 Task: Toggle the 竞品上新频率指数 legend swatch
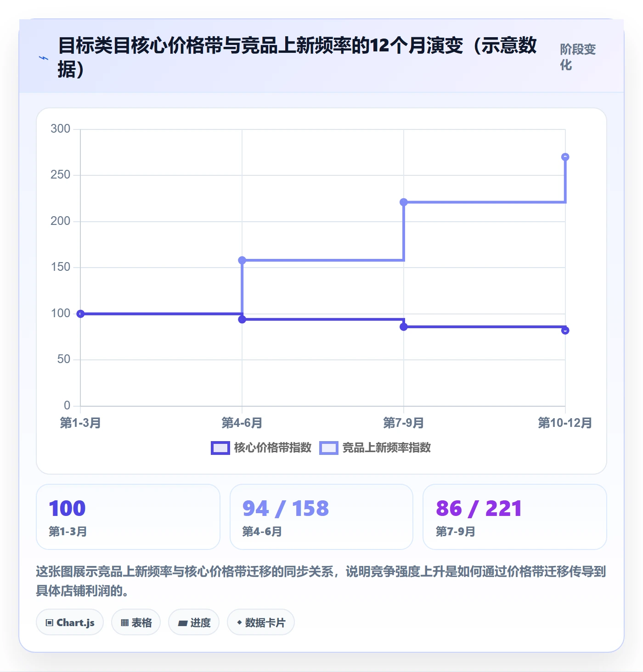(329, 448)
